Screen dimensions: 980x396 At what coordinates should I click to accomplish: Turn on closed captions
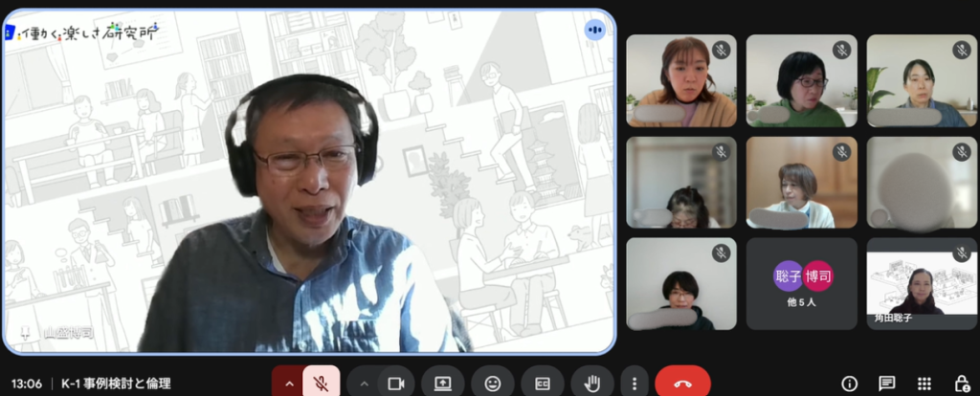(542, 383)
